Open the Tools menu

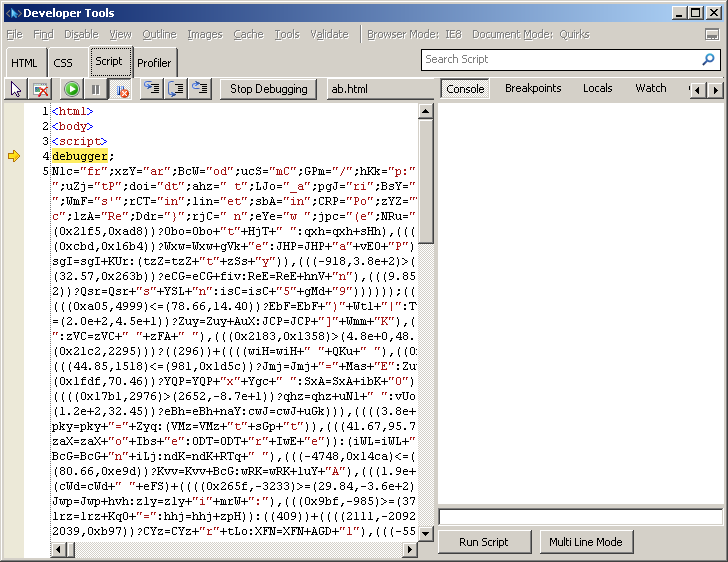click(x=287, y=34)
